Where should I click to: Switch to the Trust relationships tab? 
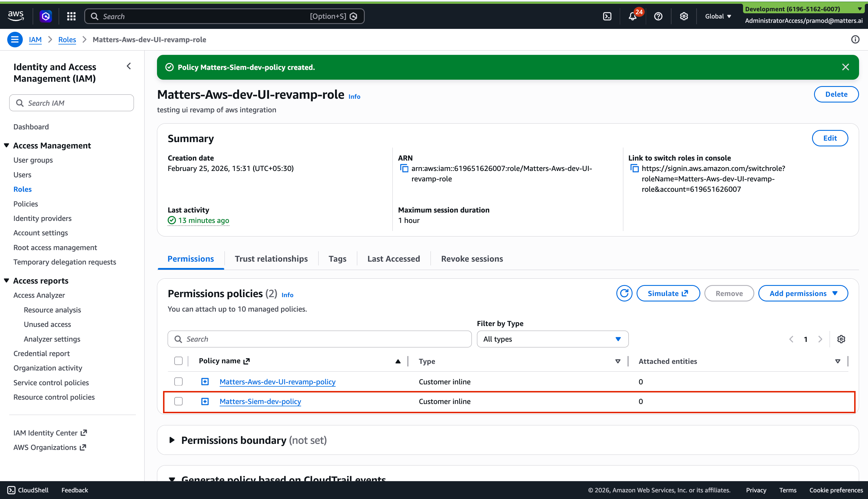pos(271,259)
